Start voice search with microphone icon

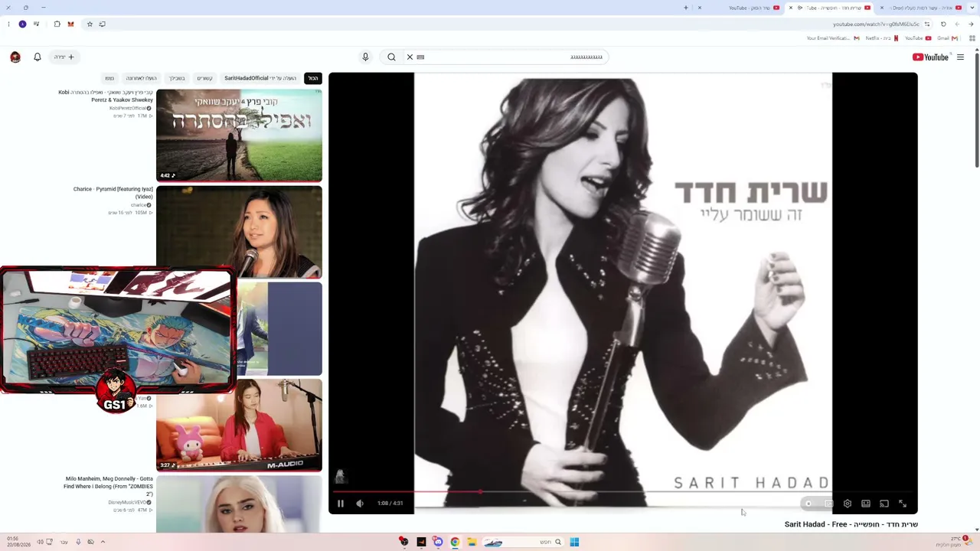[365, 57]
